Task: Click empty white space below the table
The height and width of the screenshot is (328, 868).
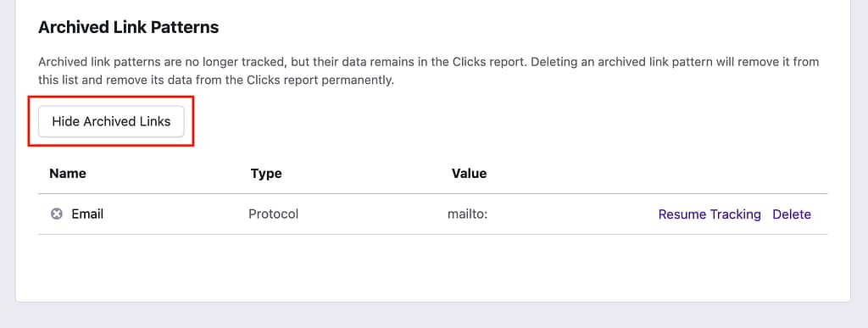Action: (433, 268)
